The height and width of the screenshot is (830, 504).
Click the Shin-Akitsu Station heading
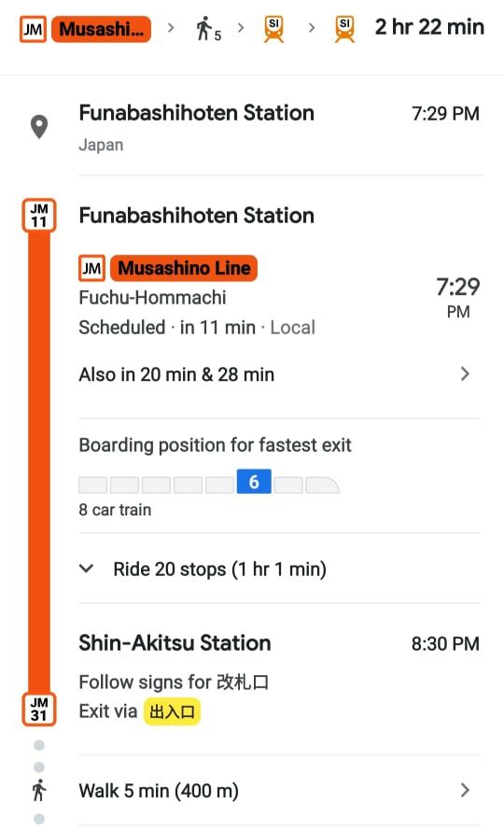[175, 643]
